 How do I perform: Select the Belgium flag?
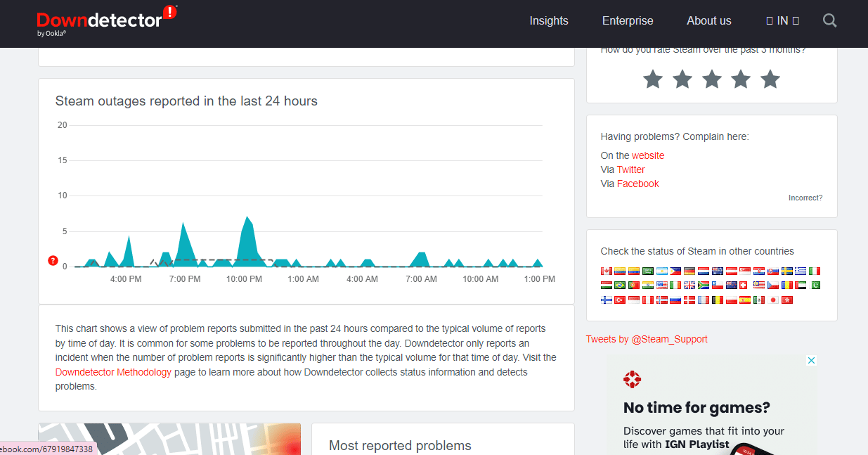click(718, 300)
